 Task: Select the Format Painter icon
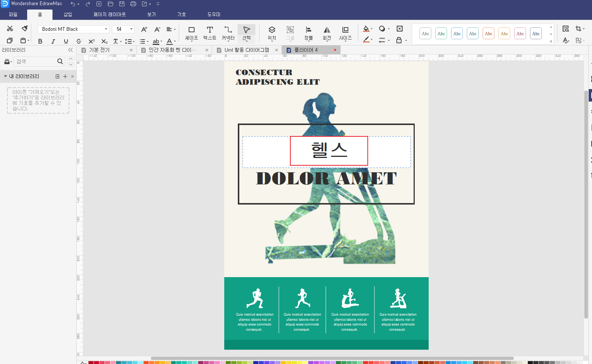pyautogui.click(x=25, y=29)
